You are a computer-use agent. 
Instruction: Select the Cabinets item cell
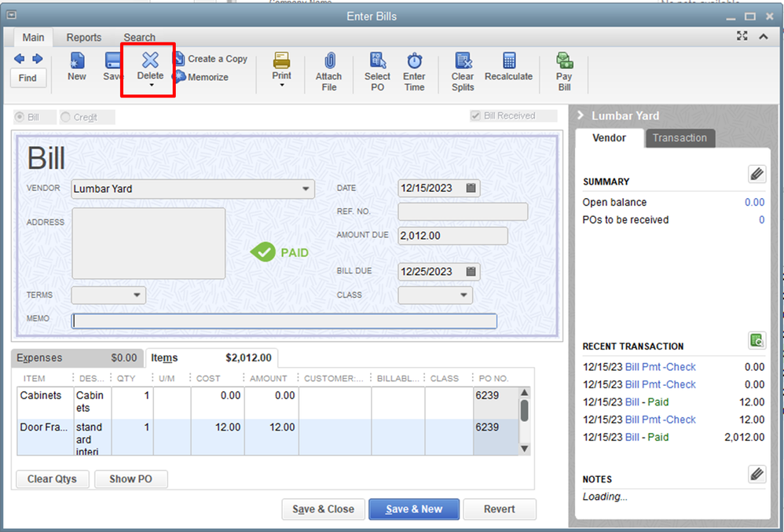pyautogui.click(x=46, y=402)
